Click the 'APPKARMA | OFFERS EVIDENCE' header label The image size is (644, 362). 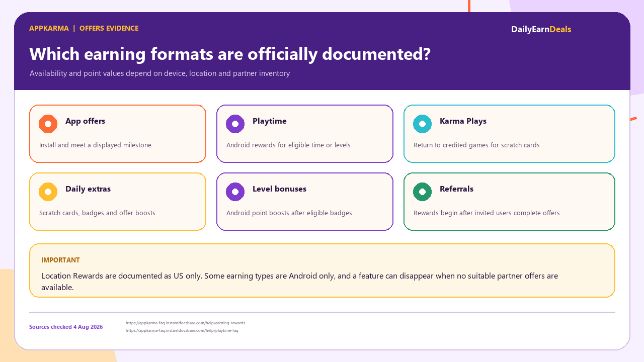click(x=84, y=28)
